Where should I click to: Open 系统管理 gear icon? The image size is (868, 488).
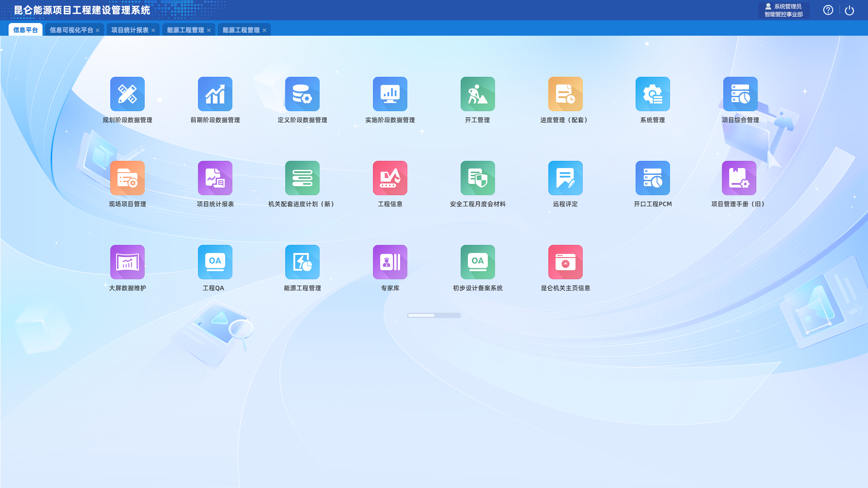click(x=652, y=94)
